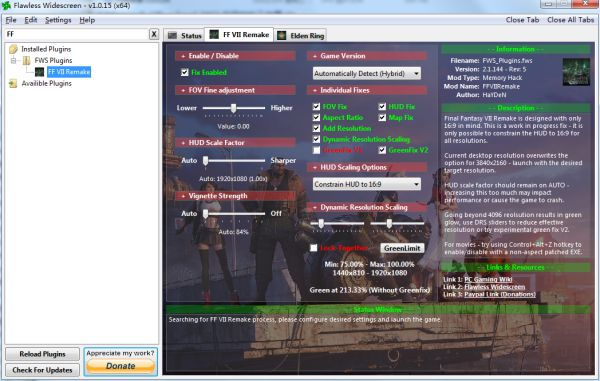Click the game cover thumbnail in Information

click(576, 72)
